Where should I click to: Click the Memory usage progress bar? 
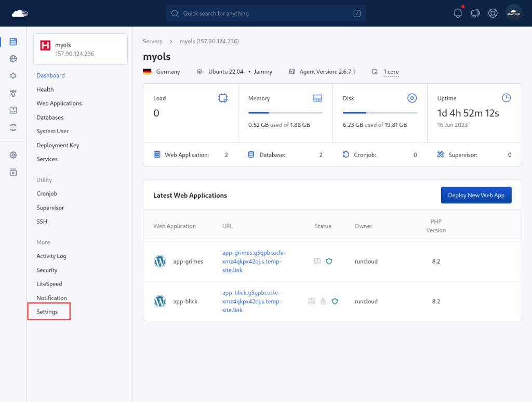click(285, 112)
